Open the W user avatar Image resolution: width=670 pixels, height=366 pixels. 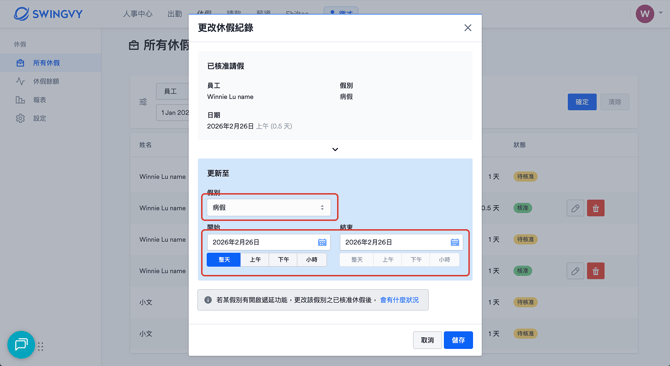pyautogui.click(x=645, y=14)
